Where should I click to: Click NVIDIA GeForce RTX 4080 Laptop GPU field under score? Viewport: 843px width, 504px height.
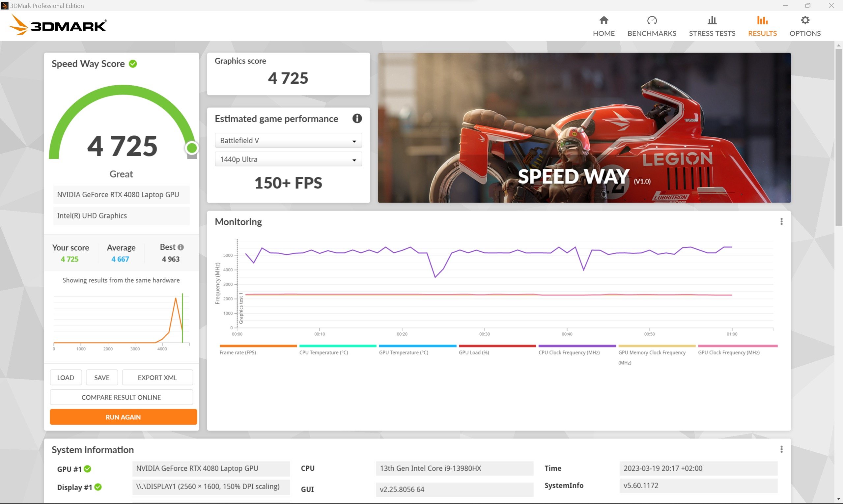(x=121, y=195)
